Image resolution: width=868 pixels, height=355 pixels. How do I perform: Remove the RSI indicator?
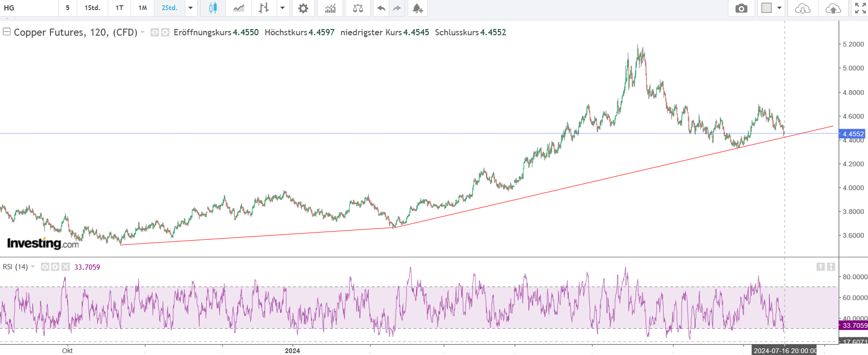click(x=66, y=267)
